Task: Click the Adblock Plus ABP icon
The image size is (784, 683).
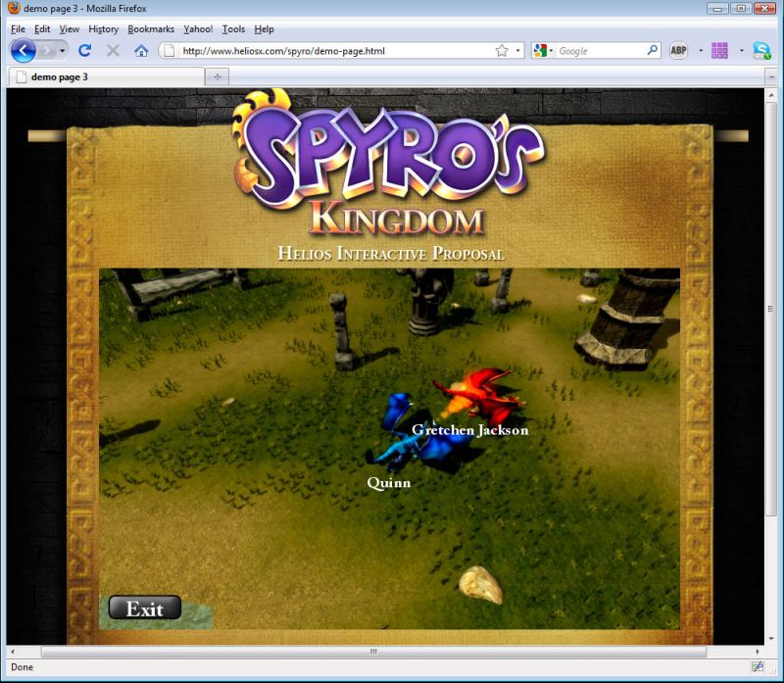Action: click(x=678, y=51)
